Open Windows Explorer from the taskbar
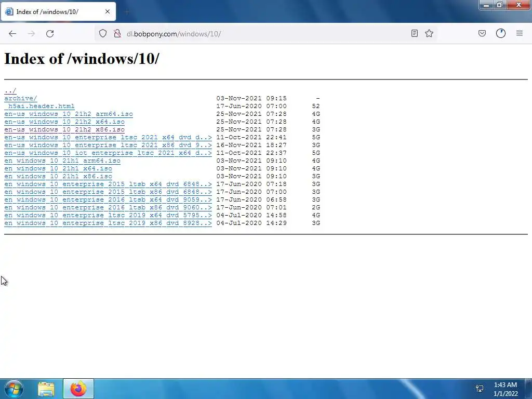 pyautogui.click(x=46, y=389)
